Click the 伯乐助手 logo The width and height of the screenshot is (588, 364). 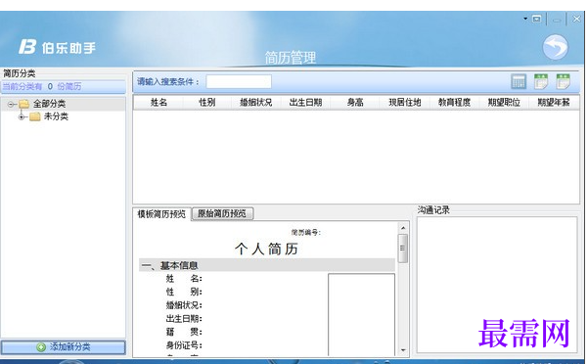click(58, 47)
